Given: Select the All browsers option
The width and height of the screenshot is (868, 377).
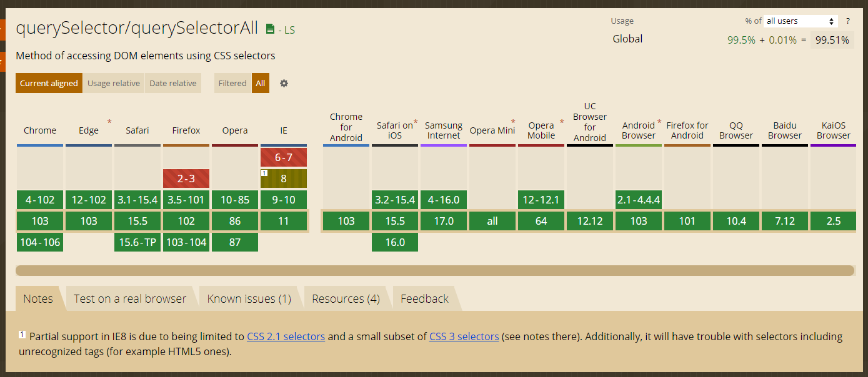Looking at the screenshot, I should click(x=261, y=83).
